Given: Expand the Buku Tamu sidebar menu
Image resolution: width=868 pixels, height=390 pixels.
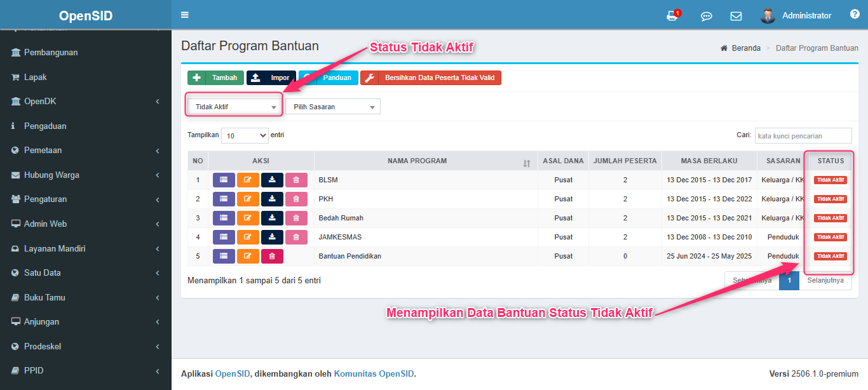Looking at the screenshot, I should (86, 297).
